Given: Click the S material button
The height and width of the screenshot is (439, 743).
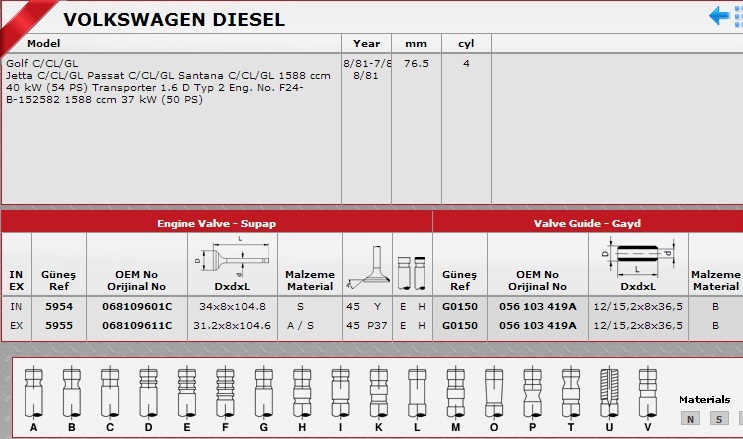Looking at the screenshot, I should tap(718, 419).
